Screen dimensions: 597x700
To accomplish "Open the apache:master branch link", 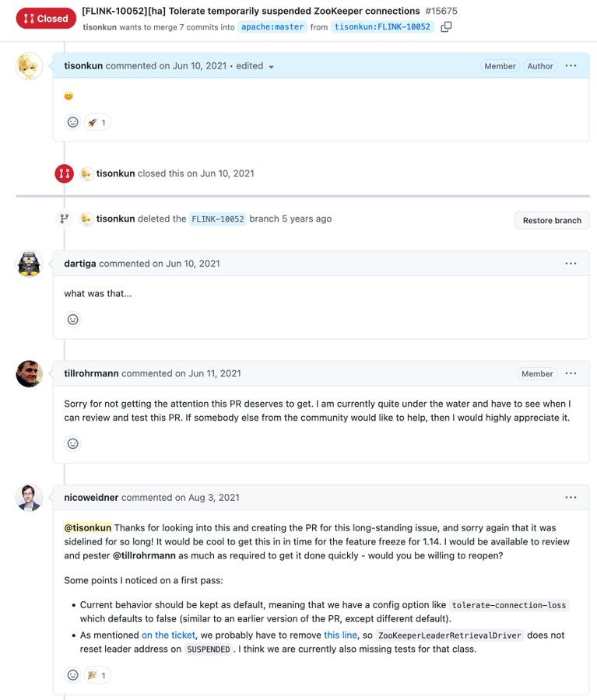I will [x=272, y=26].
